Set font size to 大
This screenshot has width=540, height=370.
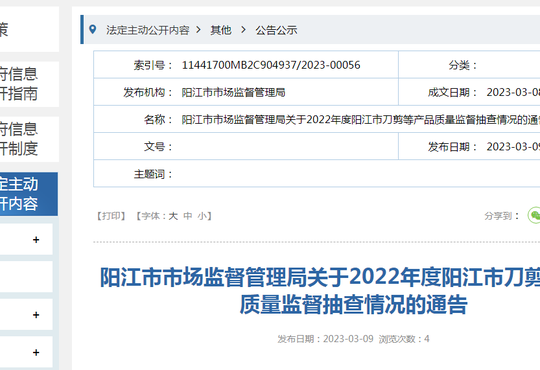[173, 216]
